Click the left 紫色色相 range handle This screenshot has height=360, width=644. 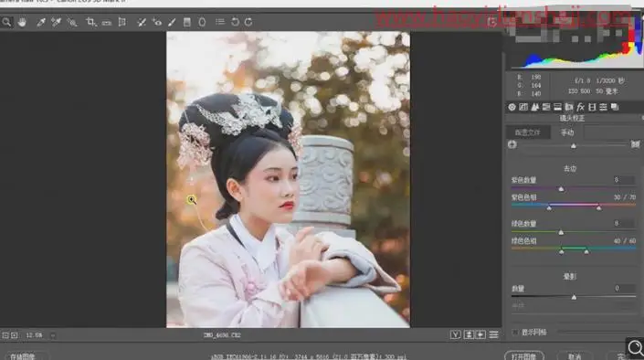(x=549, y=208)
